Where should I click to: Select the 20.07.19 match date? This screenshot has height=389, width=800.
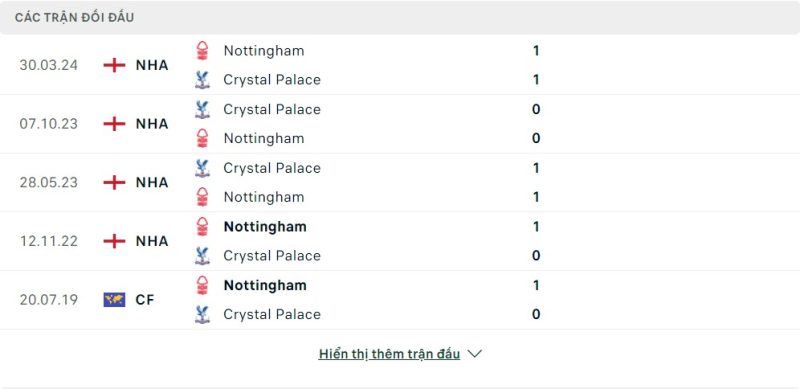coord(49,300)
